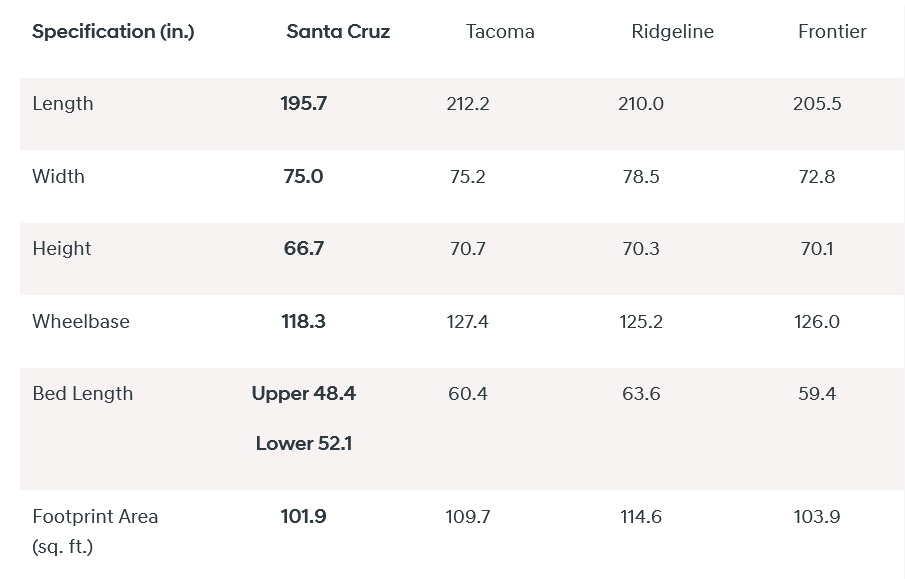This screenshot has width=905, height=579.
Task: Select the Length row label
Action: point(62,104)
